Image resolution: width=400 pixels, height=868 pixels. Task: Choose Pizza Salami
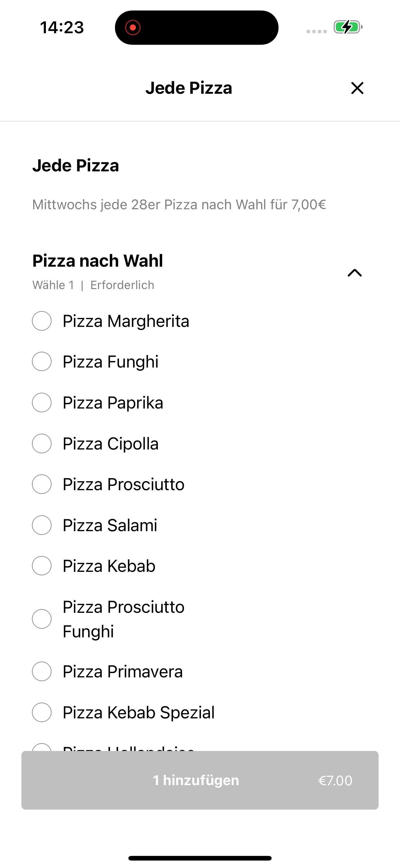tap(42, 525)
